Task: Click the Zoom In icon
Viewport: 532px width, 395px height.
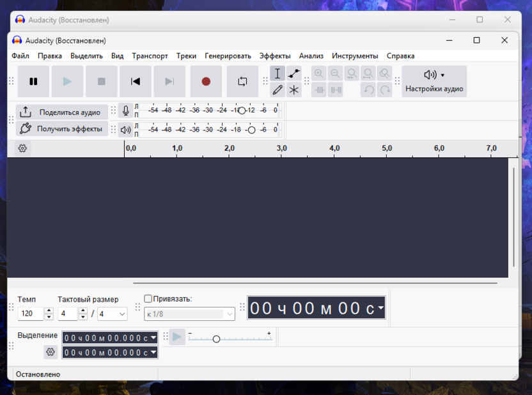Action: (318, 74)
